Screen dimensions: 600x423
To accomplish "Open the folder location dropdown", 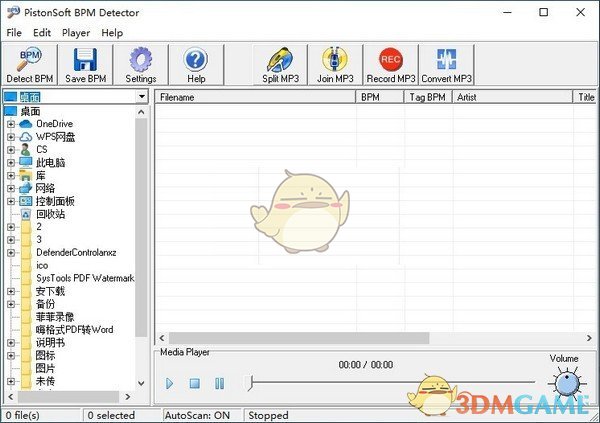I will (142, 96).
